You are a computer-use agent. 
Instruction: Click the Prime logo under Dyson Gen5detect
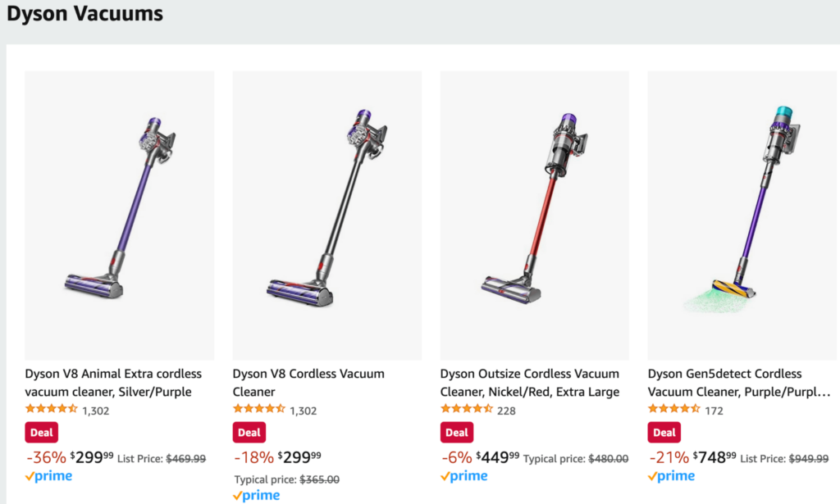pyautogui.click(x=671, y=476)
